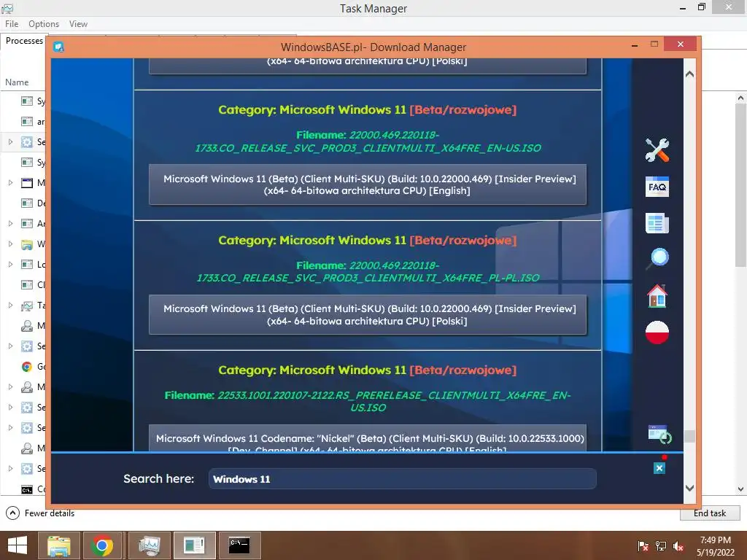The width and height of the screenshot is (747, 560).
Task: Expand the process row starting with A
Action: click(x=10, y=223)
